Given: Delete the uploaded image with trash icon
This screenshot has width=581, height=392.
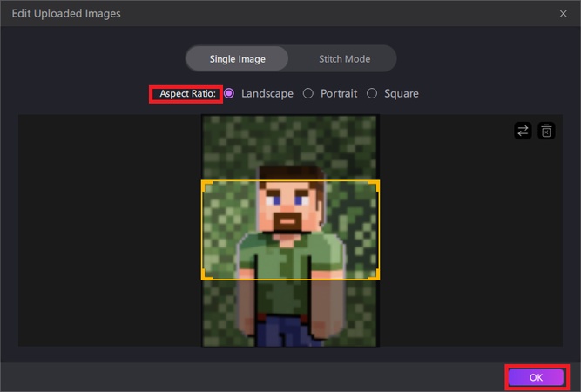Looking at the screenshot, I should (x=546, y=131).
